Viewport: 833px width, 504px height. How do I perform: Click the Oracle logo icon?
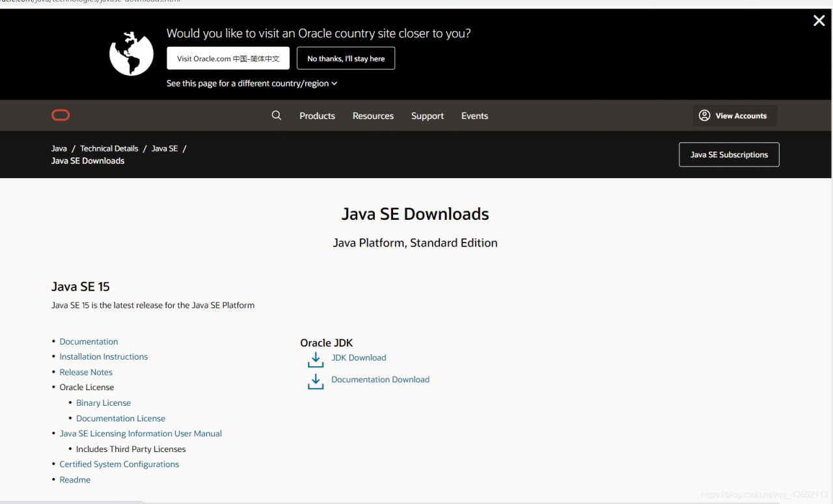pyautogui.click(x=61, y=116)
